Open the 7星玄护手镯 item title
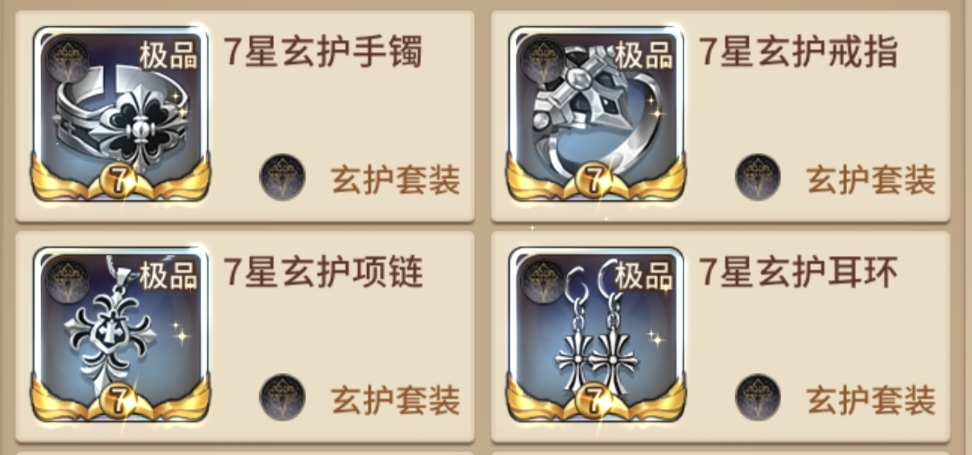This screenshot has height=455, width=972. [322, 51]
